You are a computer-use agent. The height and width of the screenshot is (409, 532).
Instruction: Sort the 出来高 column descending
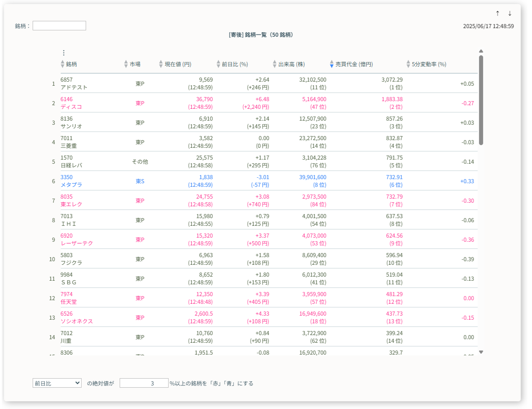274,66
